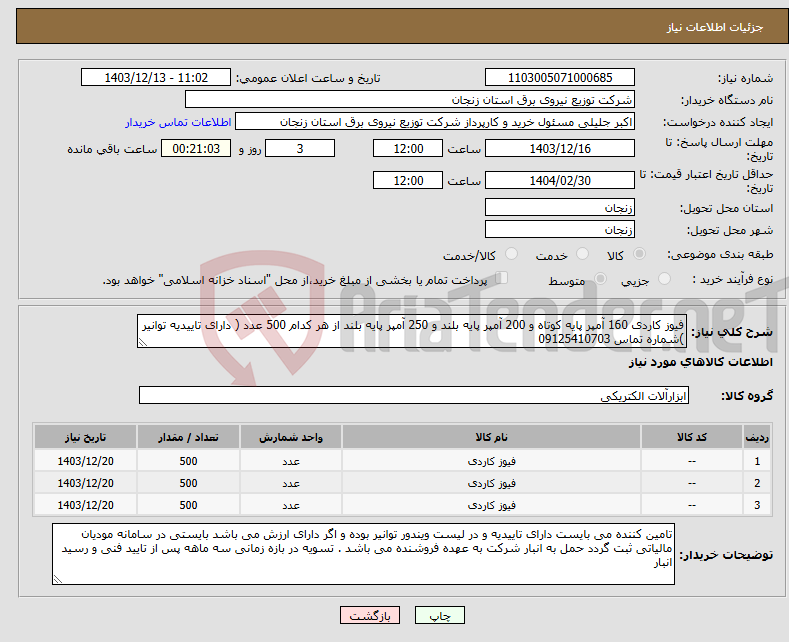Click unit عدد in row 1

(291, 461)
